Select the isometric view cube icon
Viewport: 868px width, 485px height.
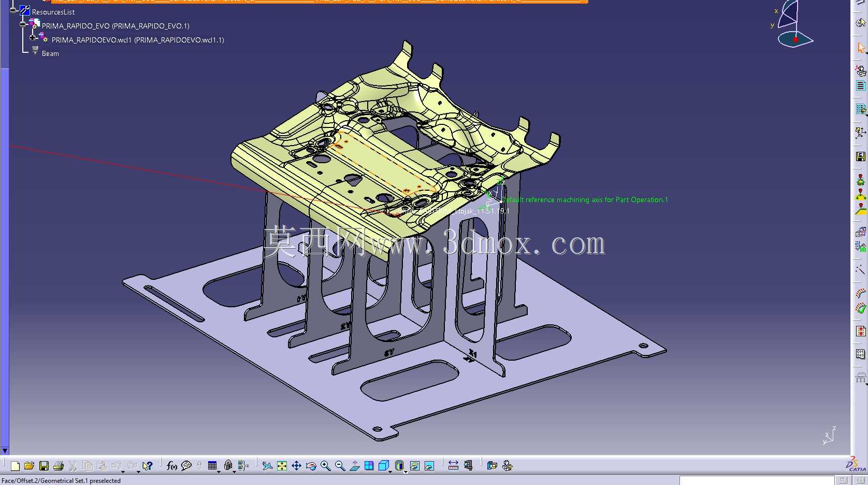(x=383, y=466)
